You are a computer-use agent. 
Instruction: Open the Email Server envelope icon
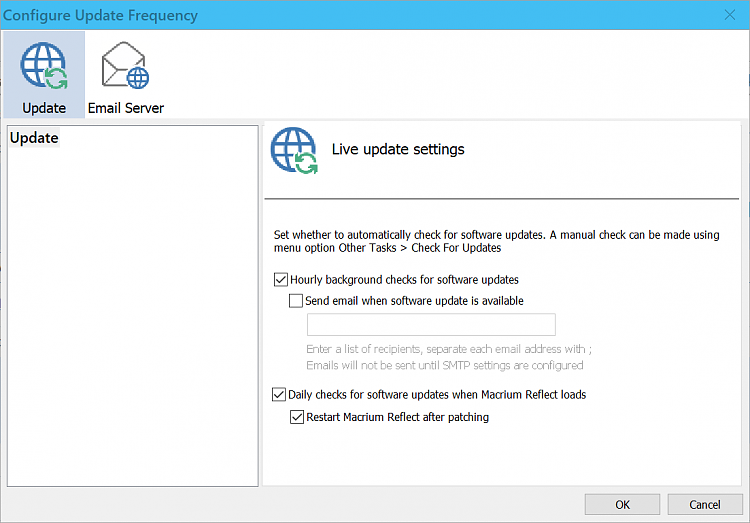[125, 75]
